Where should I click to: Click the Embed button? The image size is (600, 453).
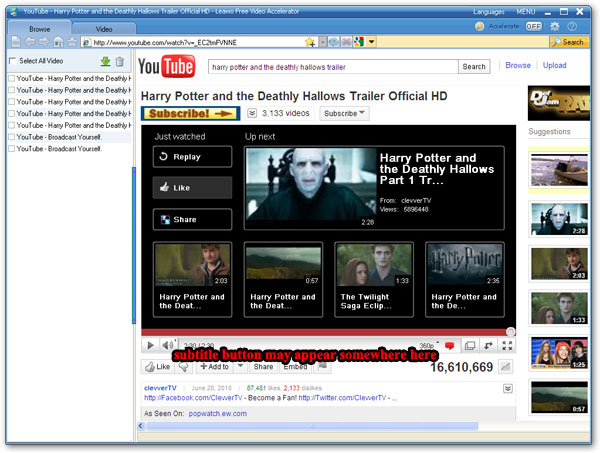coord(295,367)
